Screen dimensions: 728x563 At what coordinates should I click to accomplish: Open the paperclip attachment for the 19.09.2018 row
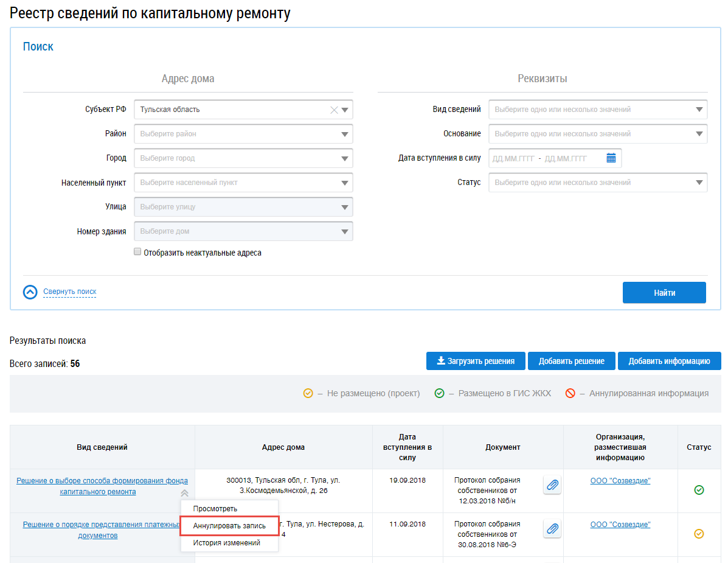click(552, 486)
